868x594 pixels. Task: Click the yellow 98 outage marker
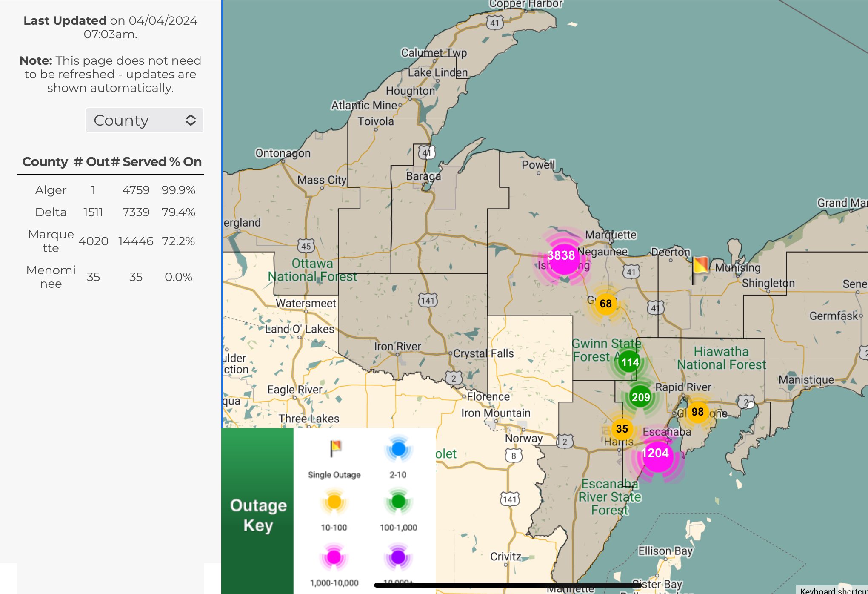point(697,412)
